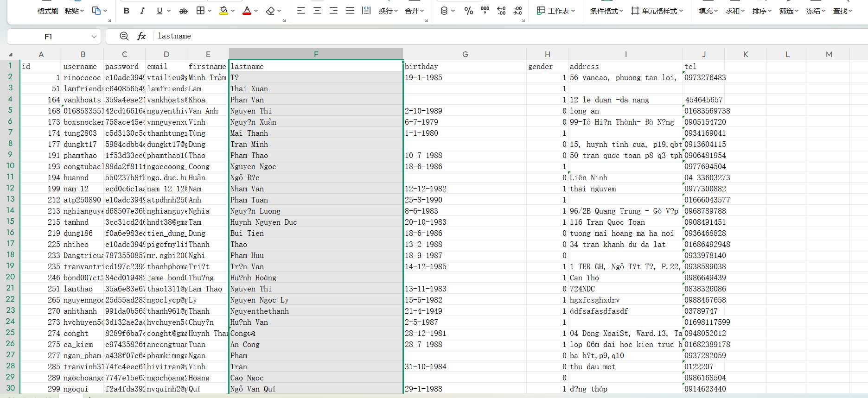Open the number format dialog launcher

pyautogui.click(x=523, y=21)
